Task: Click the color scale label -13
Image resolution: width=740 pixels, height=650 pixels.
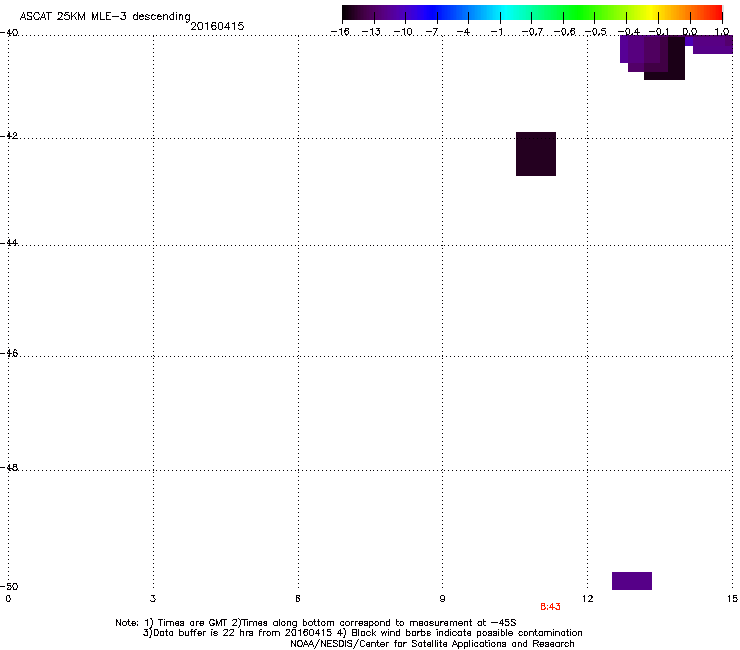Action: tap(371, 32)
